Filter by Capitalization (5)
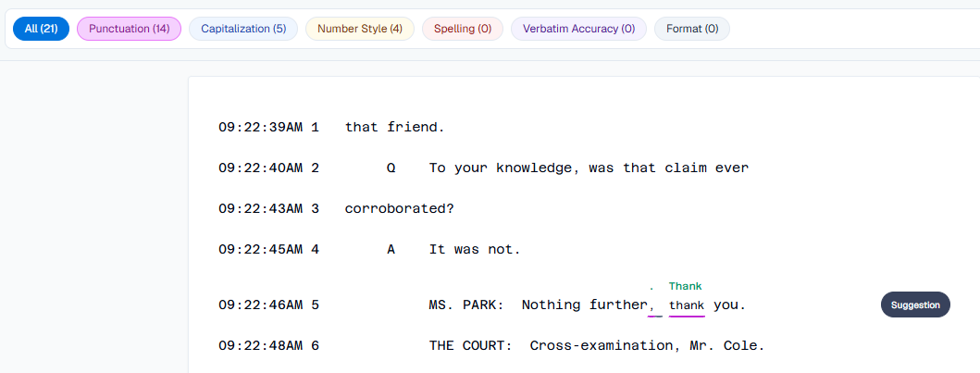980x373 pixels. [243, 29]
